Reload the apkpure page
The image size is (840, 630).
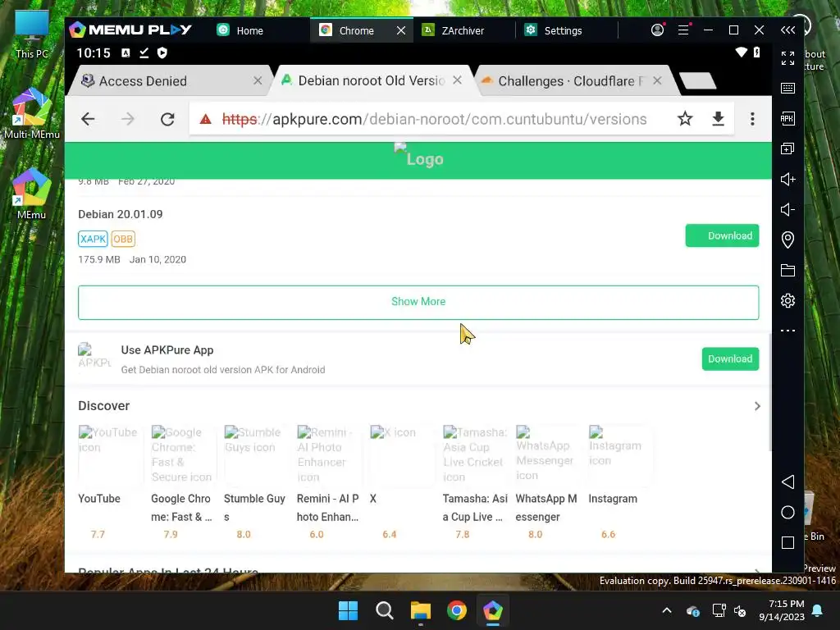click(x=167, y=119)
